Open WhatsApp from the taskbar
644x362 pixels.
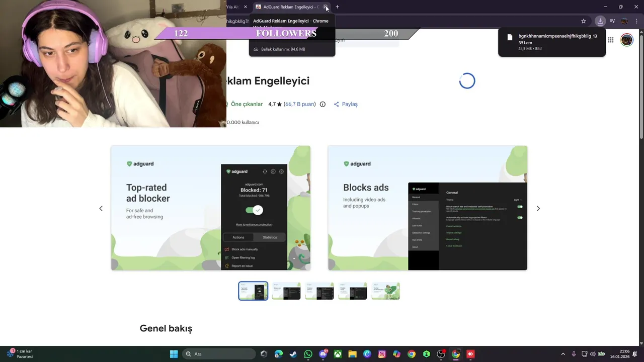(x=308, y=354)
